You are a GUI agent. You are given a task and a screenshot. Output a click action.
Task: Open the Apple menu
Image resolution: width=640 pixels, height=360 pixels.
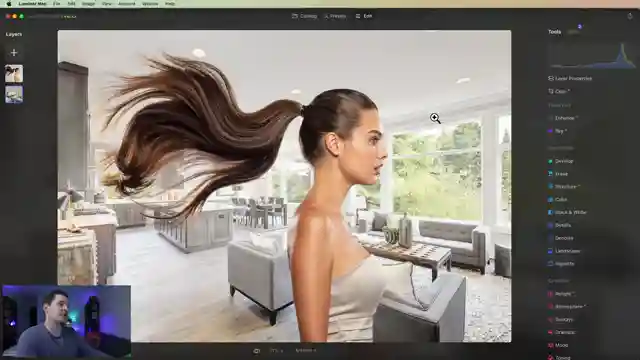point(9,4)
